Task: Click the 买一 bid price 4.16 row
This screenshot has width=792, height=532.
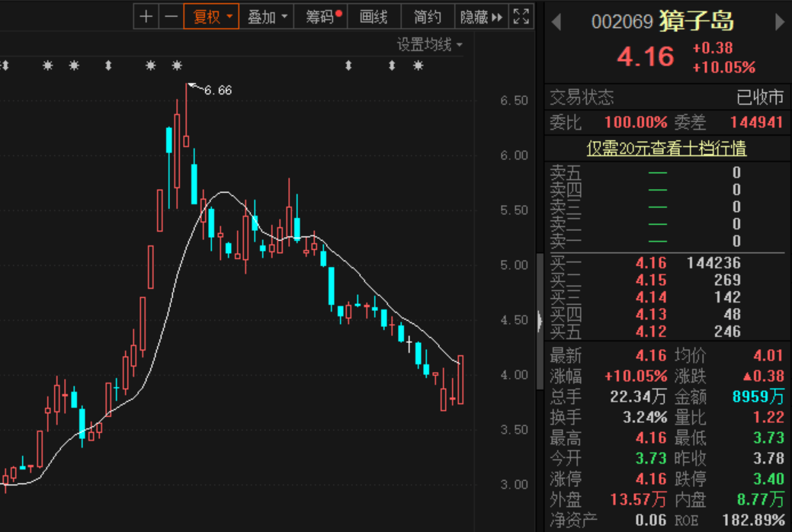Action: [667, 263]
